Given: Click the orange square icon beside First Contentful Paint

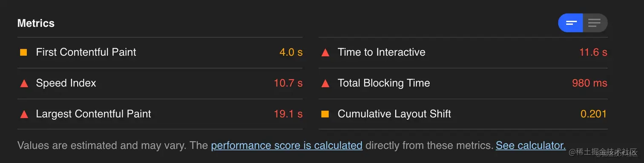Looking at the screenshot, I should coord(23,52).
